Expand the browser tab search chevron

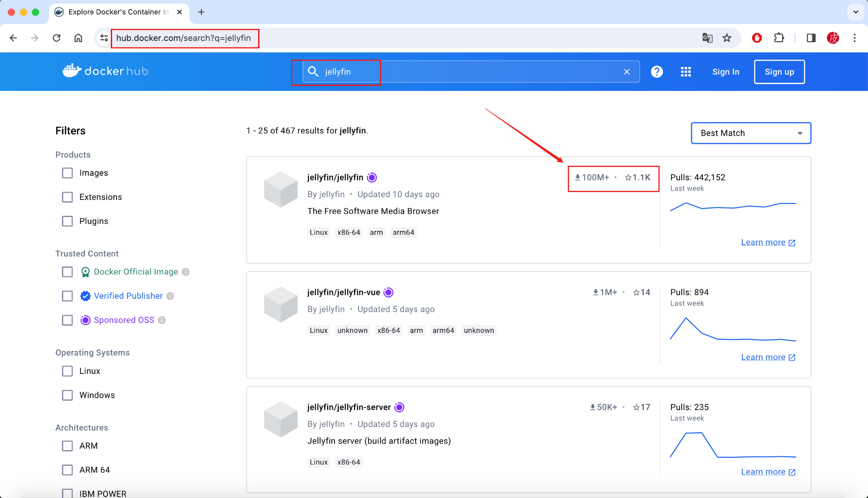855,12
